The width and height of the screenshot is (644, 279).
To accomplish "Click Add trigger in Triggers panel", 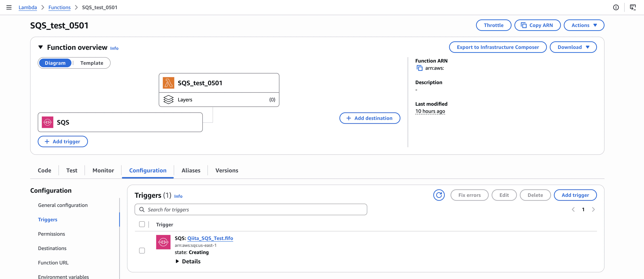I will tap(575, 195).
